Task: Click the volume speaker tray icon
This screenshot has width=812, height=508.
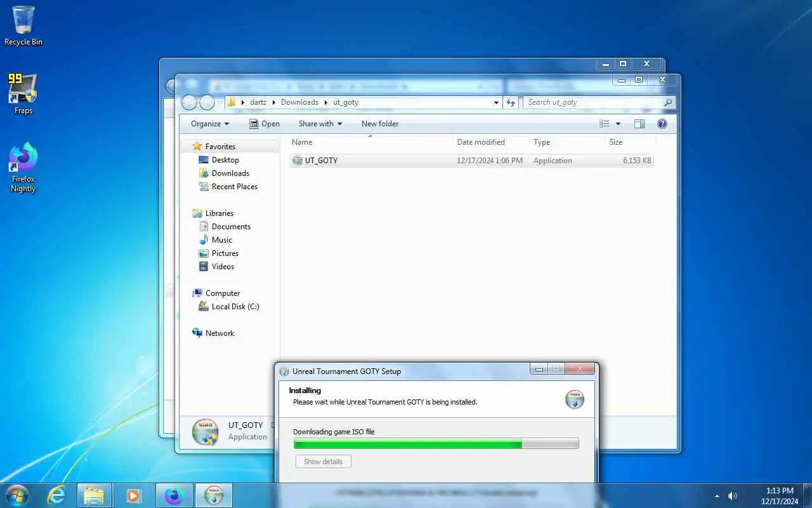Action: pos(733,495)
